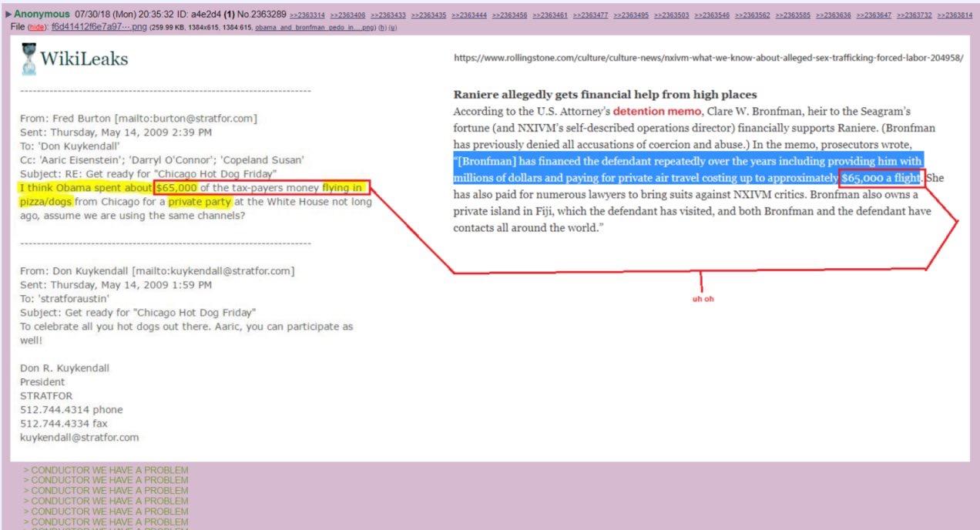Screen dimensions: 980x530
Task: Open reply link >>2363636
Action: (834, 15)
